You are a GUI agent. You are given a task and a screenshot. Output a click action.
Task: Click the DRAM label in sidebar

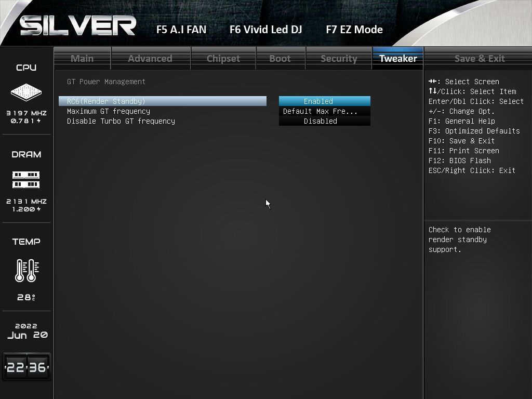(x=26, y=154)
